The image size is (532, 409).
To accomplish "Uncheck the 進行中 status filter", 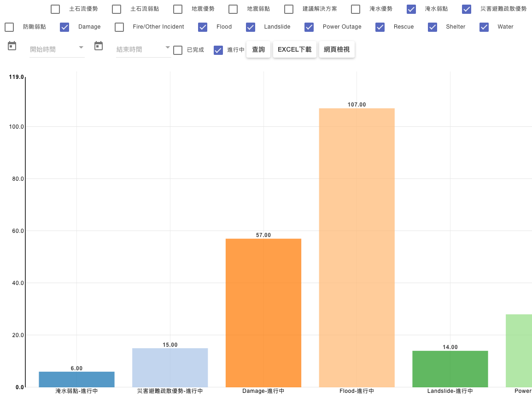I will click(x=218, y=50).
